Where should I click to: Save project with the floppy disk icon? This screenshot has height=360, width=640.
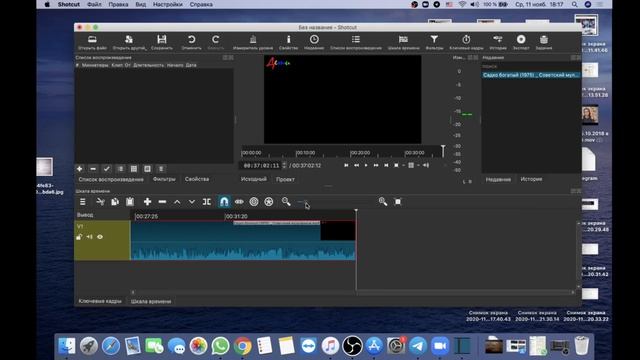(162, 40)
